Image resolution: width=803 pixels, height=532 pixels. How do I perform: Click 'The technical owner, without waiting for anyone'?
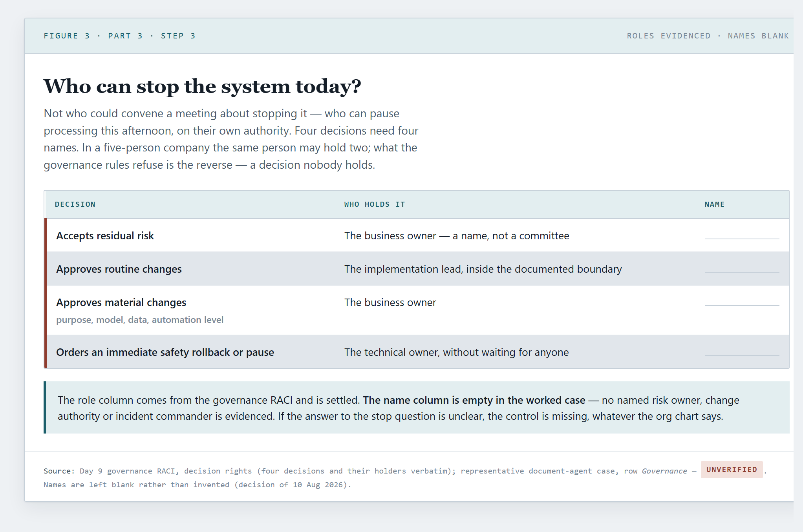[x=456, y=352]
